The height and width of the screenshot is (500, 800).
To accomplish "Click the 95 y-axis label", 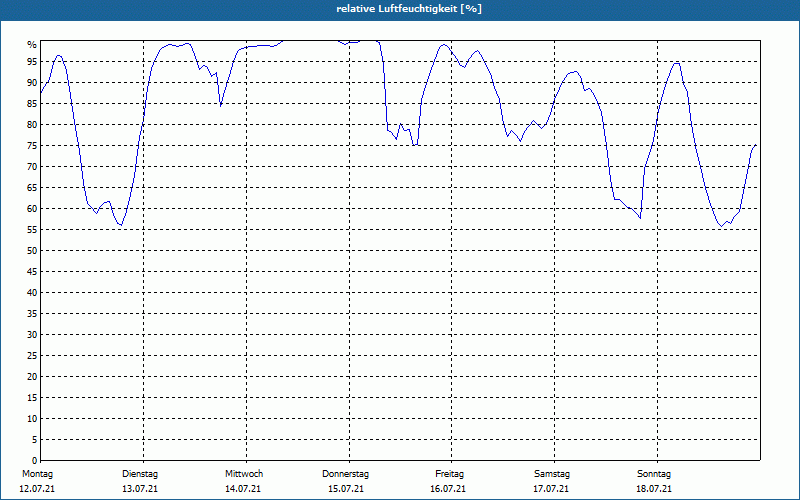I will click(32, 62).
